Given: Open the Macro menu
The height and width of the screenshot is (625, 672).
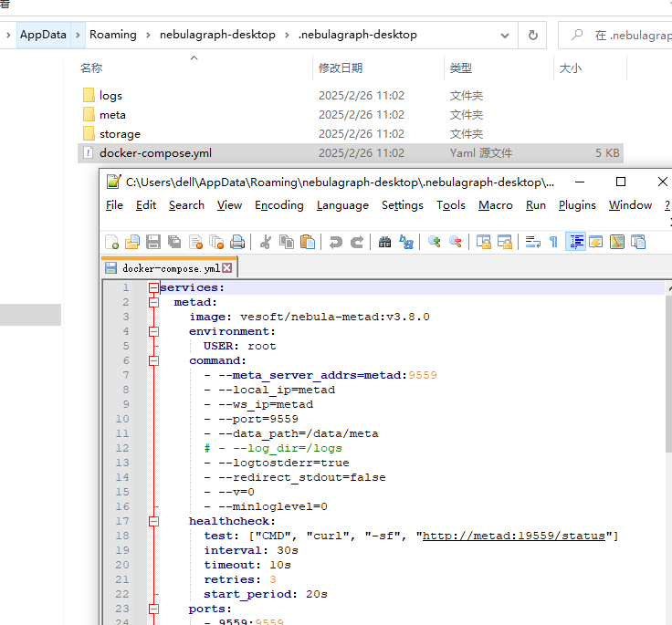Looking at the screenshot, I should pyautogui.click(x=496, y=205).
